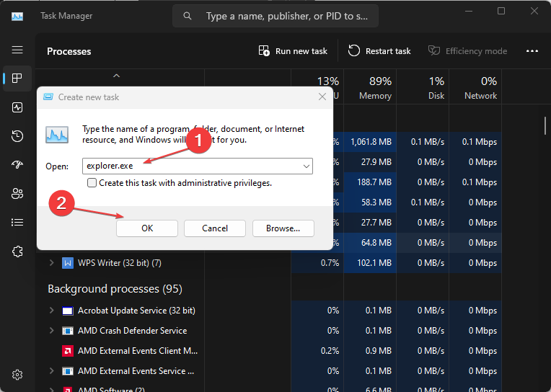The image size is (551, 392).
Task: Click Cancel in Create new task dialog
Action: tap(215, 228)
